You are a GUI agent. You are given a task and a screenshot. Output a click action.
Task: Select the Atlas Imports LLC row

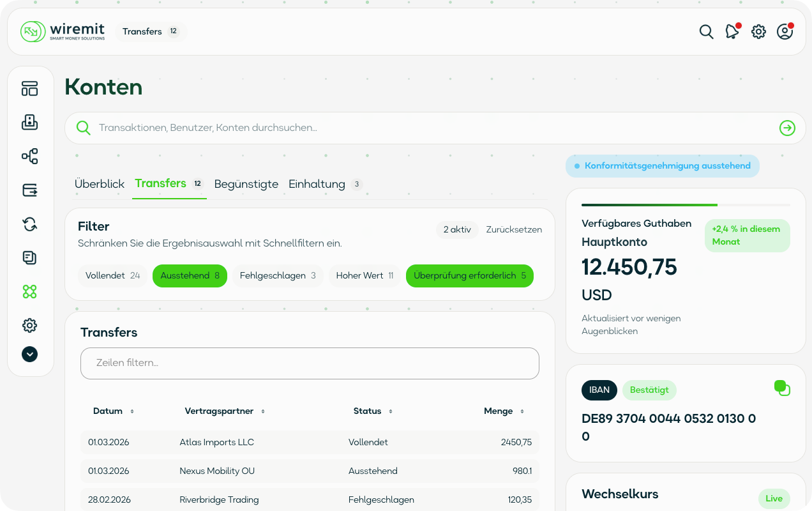310,442
